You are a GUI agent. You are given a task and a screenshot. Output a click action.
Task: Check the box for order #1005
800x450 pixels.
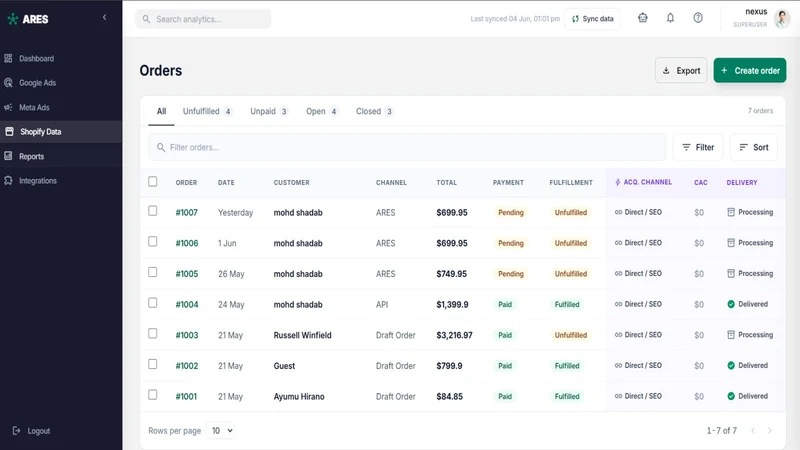(153, 272)
